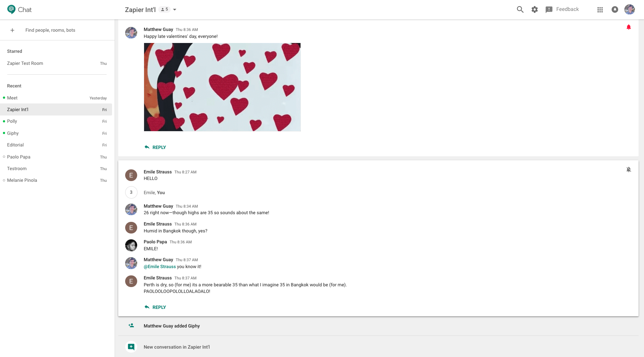The image size is (644, 357).
Task: Open Zapier Test Room under Starred
Action: click(25, 63)
